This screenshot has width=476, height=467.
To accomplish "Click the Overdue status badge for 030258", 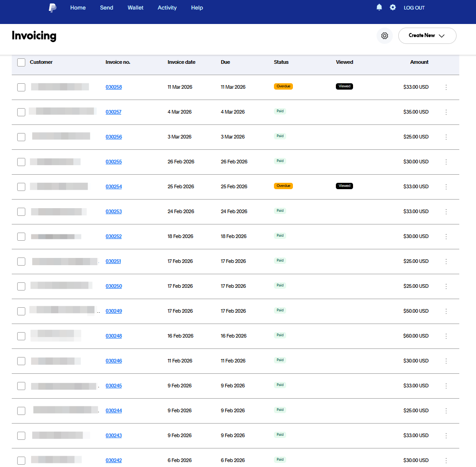I will click(x=283, y=86).
